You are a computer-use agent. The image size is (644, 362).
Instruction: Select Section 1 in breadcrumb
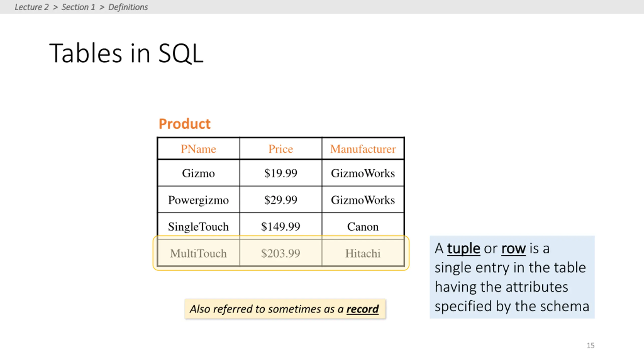click(x=78, y=7)
